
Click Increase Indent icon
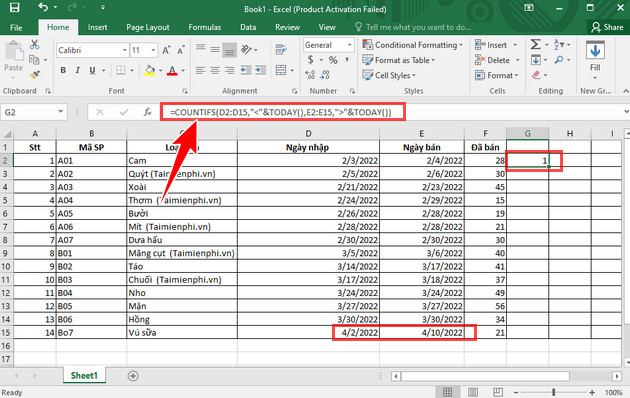tap(260, 71)
